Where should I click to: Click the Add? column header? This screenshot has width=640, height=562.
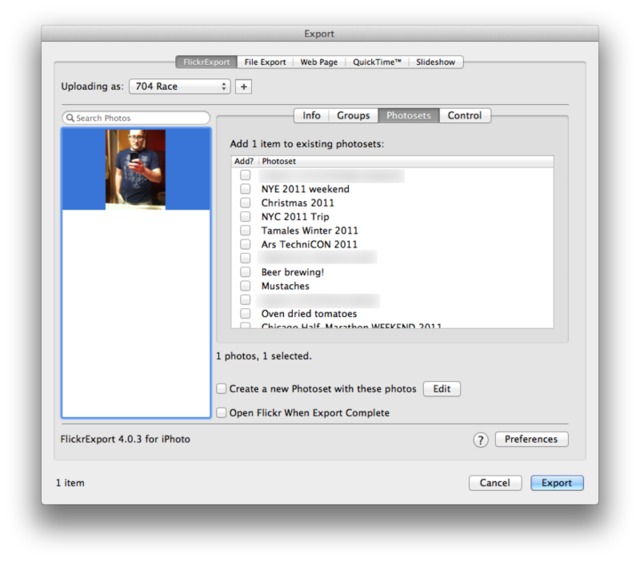[x=244, y=161]
